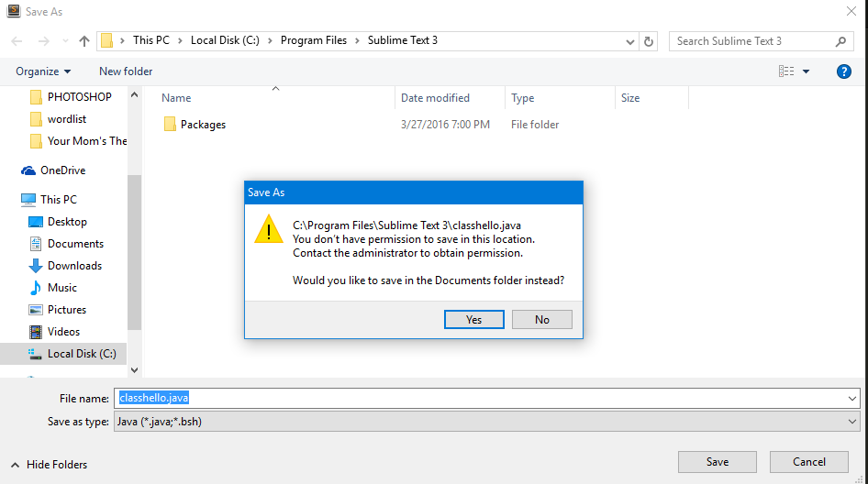Click the change view layout icon
Viewport: 868px width, 484px height.
[786, 71]
